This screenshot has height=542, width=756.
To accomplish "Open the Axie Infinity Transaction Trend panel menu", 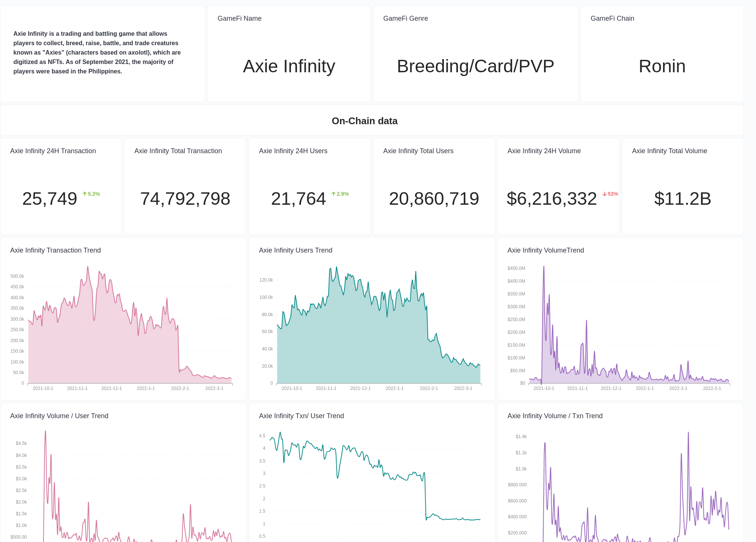I will (56, 250).
